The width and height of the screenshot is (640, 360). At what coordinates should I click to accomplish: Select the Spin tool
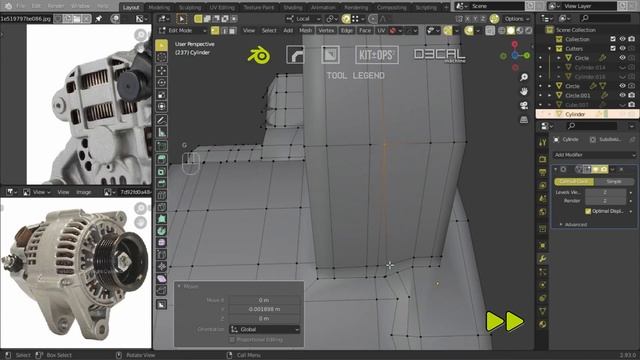pyautogui.click(x=162, y=231)
